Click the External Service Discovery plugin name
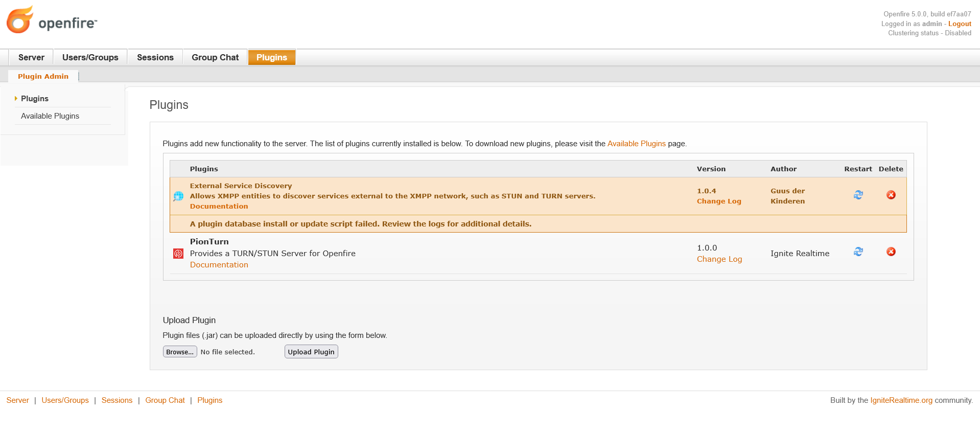This screenshot has height=432, width=980. pyautogui.click(x=241, y=186)
